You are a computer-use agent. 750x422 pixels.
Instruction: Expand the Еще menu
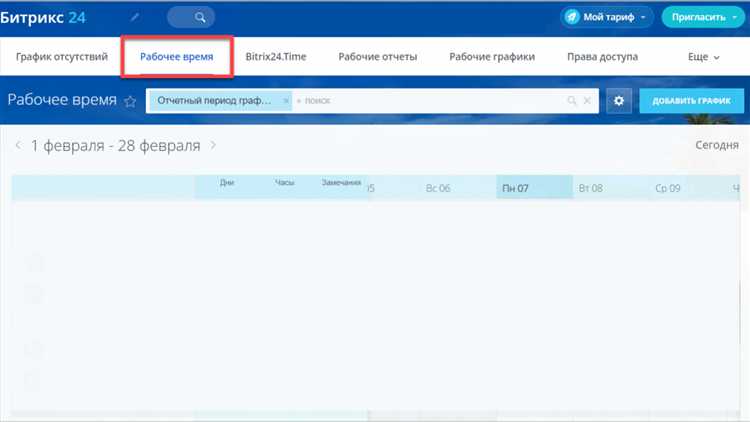703,57
